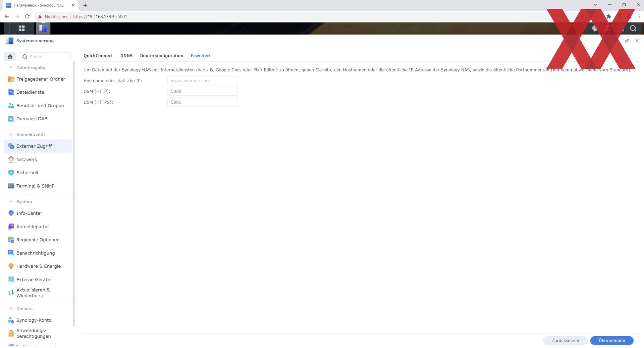Open the Netzwerk house icon
644x348 pixels.
pos(11,160)
